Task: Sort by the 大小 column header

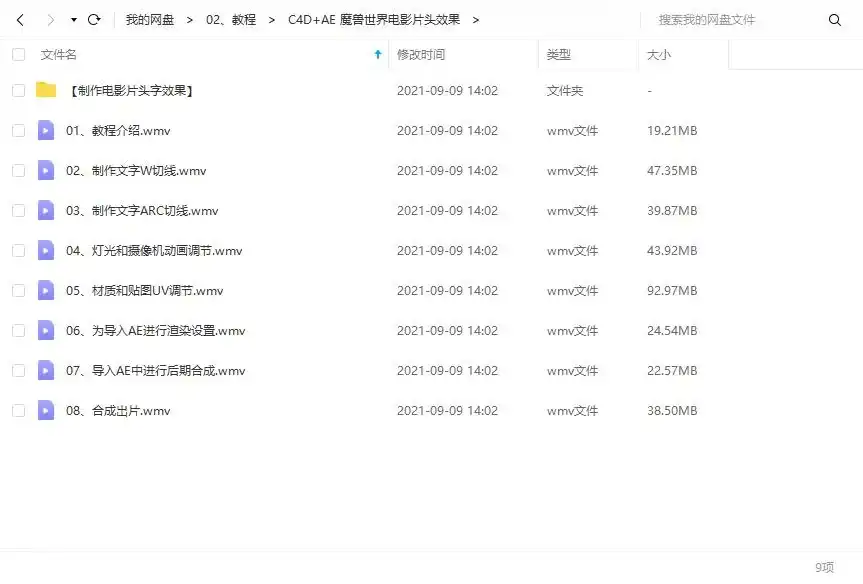Action: click(x=659, y=55)
